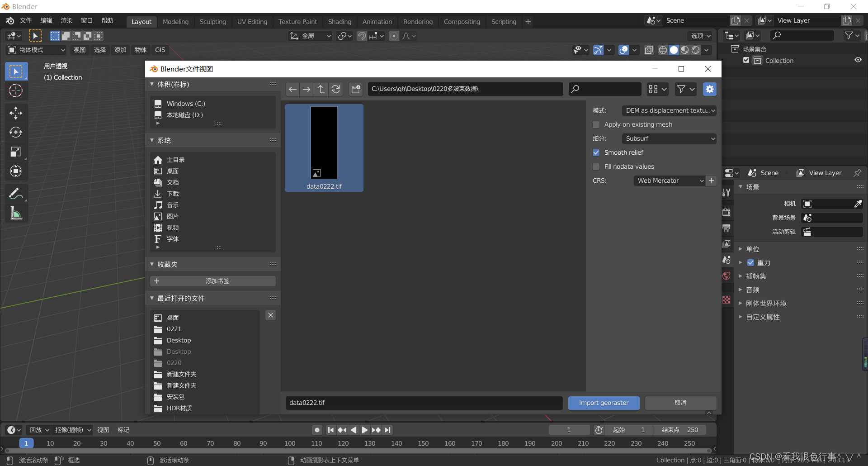Toggle the gravity (重力) checkbox
This screenshot has width=868, height=466.
(x=751, y=262)
